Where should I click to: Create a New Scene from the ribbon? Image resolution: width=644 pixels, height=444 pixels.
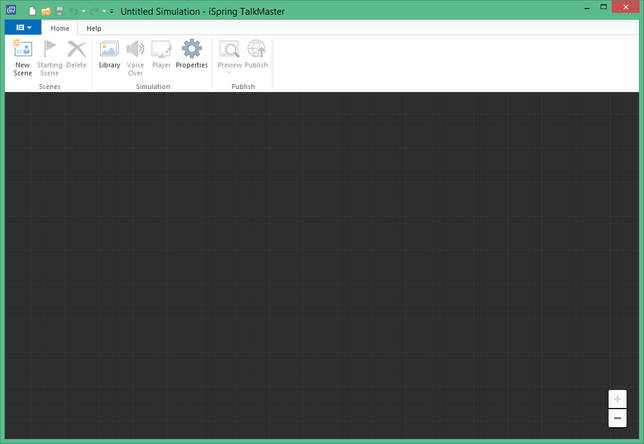[23, 58]
